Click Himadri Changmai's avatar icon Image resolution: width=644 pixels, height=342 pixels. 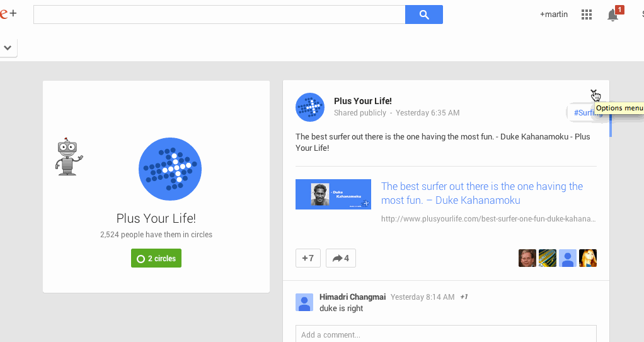(x=304, y=302)
